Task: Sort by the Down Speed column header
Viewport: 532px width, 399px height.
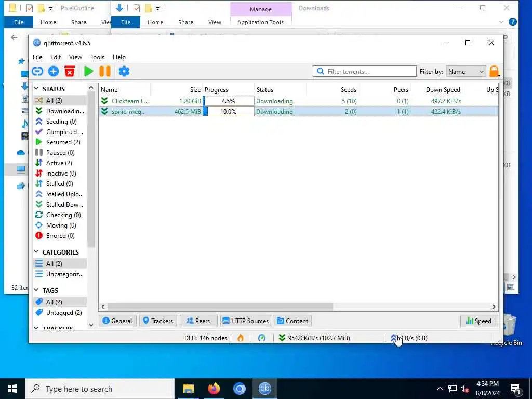Action: (x=436, y=90)
